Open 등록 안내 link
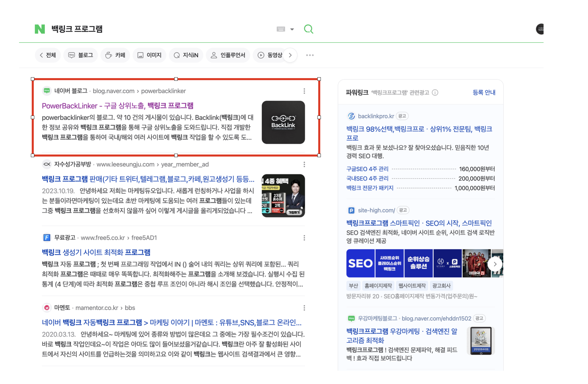Image resolution: width=588 pixels, height=384 pixels. point(484,93)
